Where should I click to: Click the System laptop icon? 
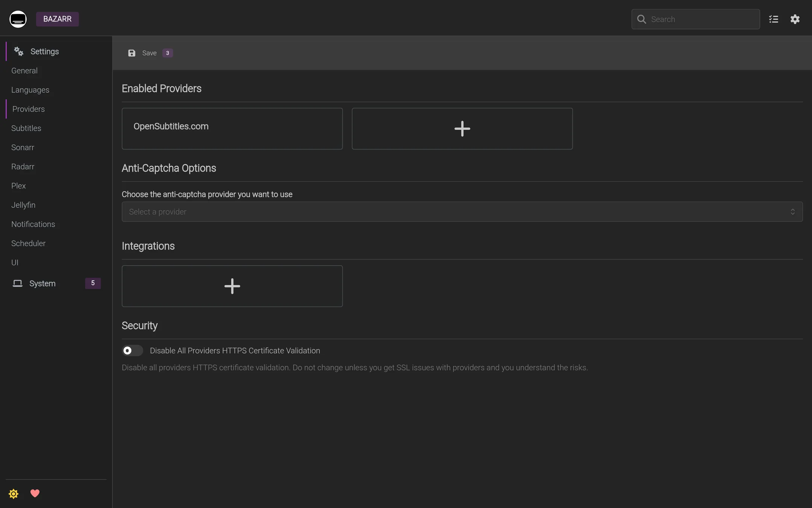coord(18,283)
